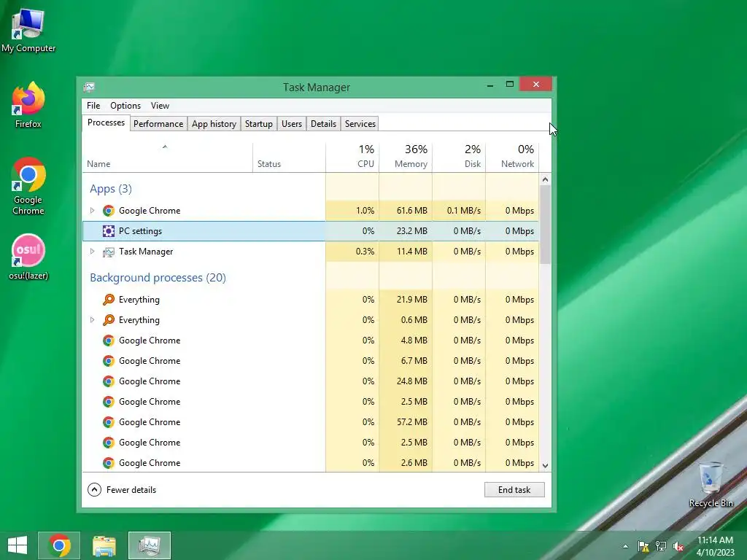Viewport: 747px width, 560px height.
Task: Click the process list scrollbar thumb
Action: point(546,225)
